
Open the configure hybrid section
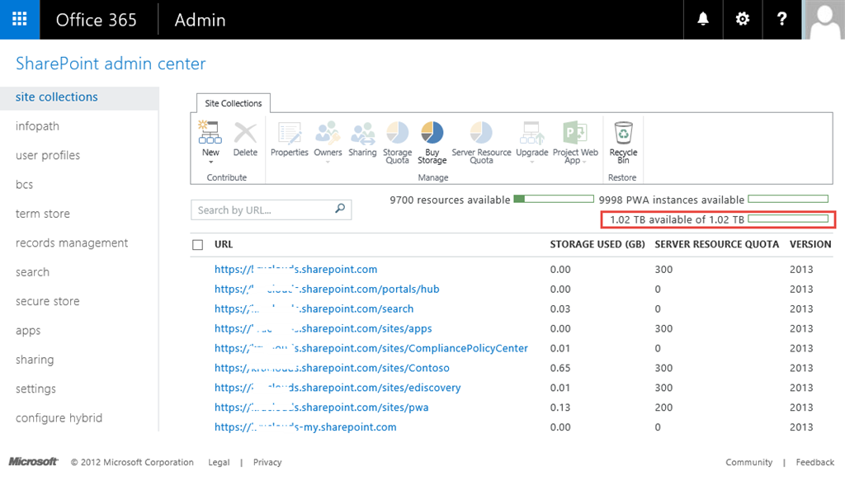pos(59,418)
